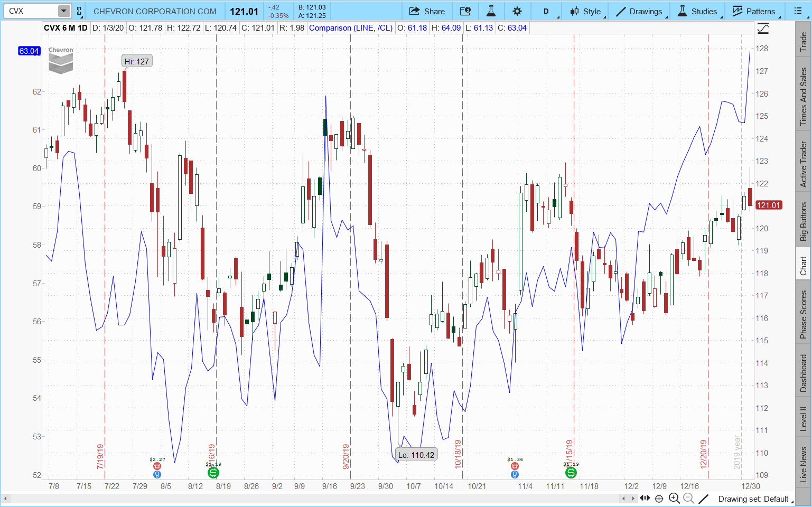
Task: Click the green dividend icon near 8/19
Action: [x=213, y=473]
